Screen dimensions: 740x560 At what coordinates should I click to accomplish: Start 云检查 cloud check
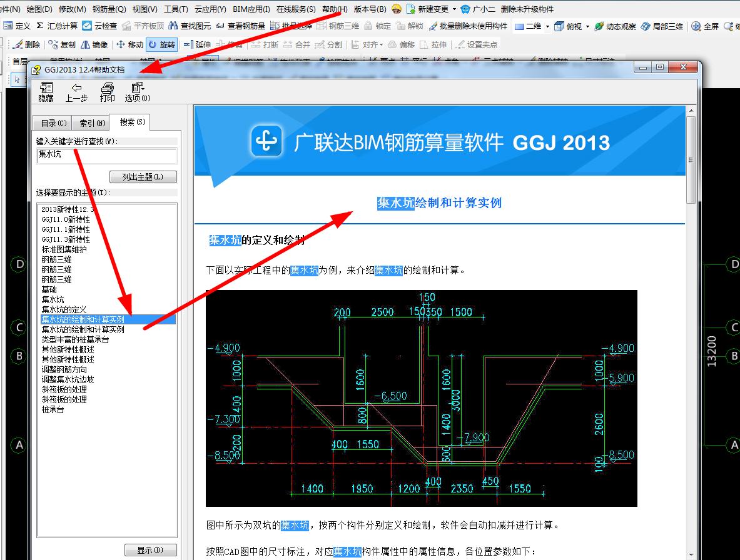pos(99,26)
